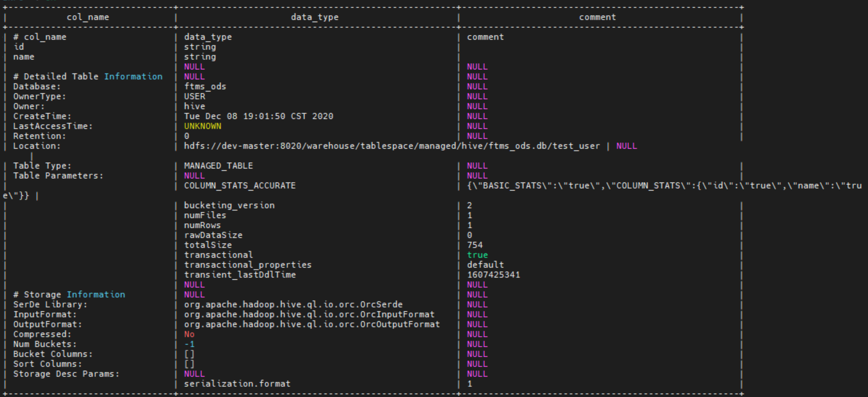The height and width of the screenshot is (397, 868).
Task: Click the Owner: label
Action: (x=29, y=106)
